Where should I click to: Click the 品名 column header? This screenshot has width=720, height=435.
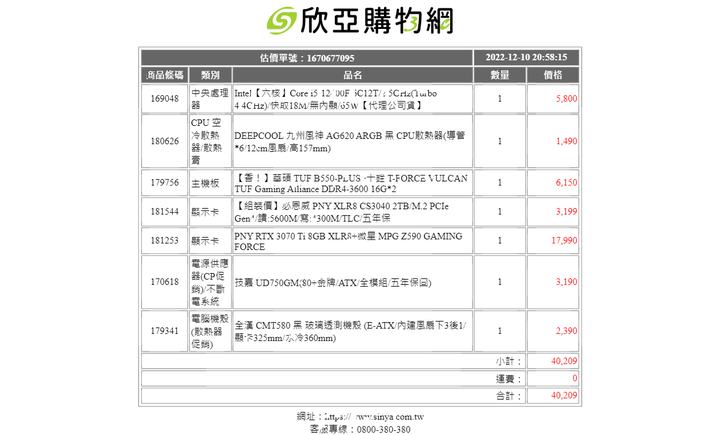[x=353, y=75]
